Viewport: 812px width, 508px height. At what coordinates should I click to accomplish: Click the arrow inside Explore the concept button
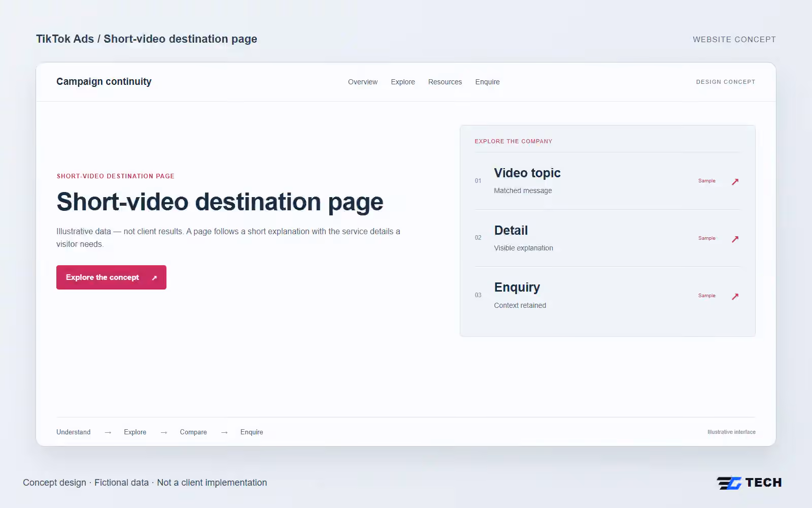click(154, 278)
